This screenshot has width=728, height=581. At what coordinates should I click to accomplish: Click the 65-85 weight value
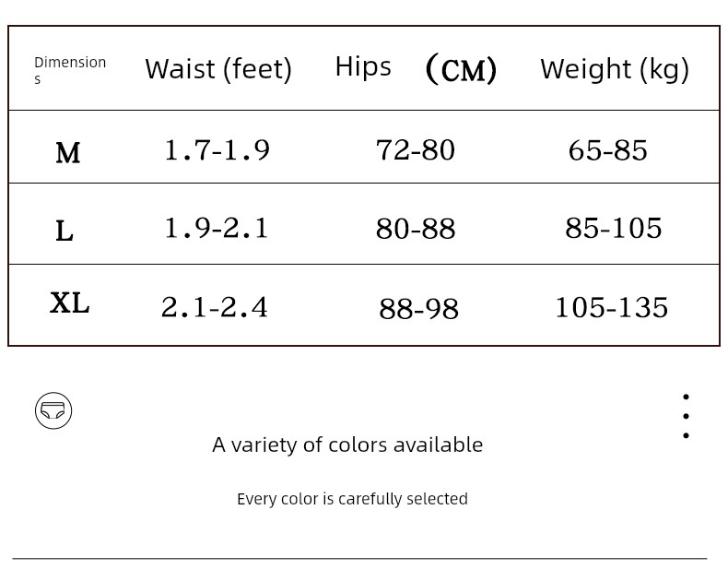pyautogui.click(x=608, y=150)
